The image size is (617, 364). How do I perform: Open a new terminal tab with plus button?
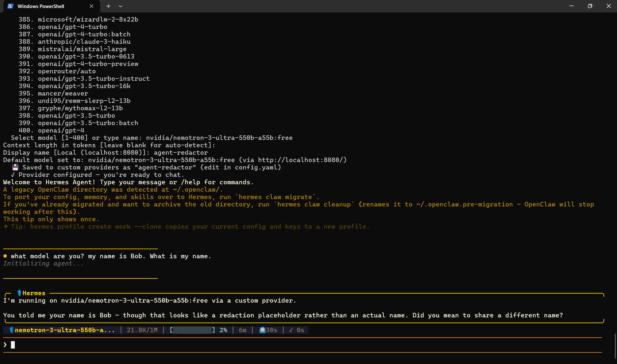[108, 6]
